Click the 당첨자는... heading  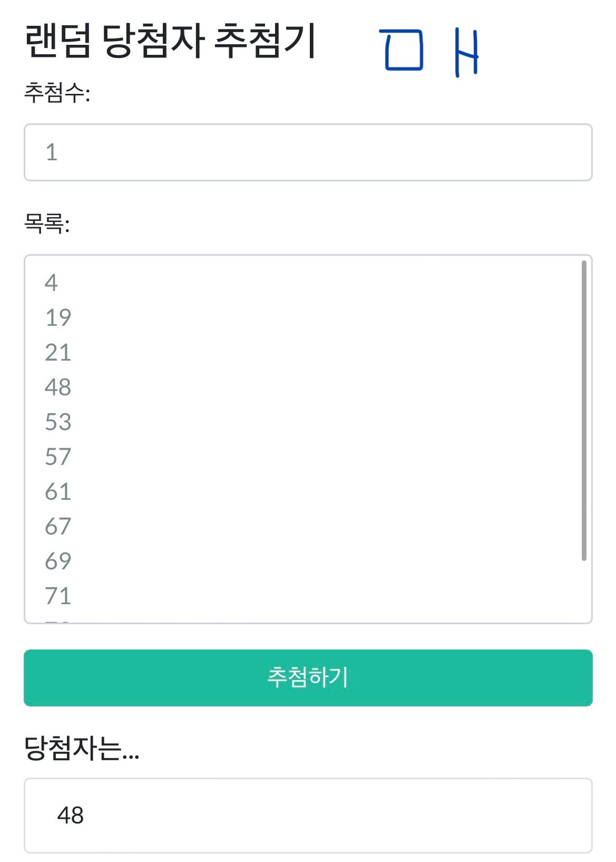(x=82, y=748)
